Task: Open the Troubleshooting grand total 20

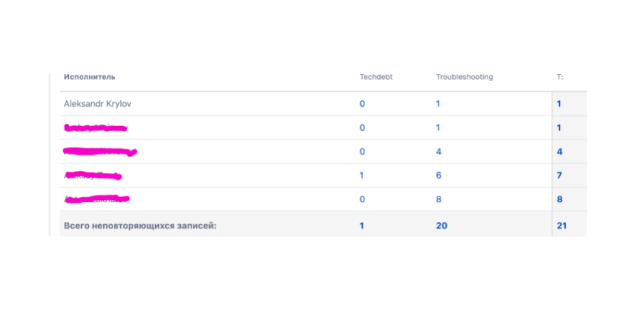Action: 441,226
